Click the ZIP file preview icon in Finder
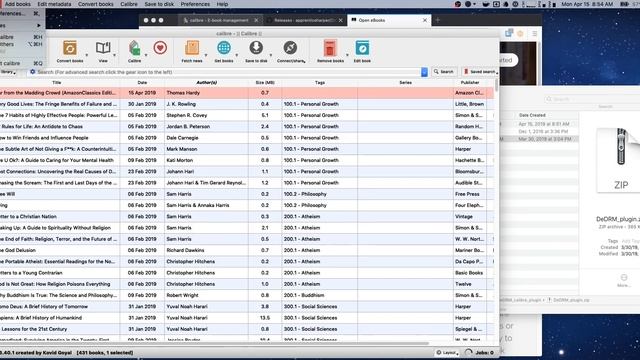 620,159
